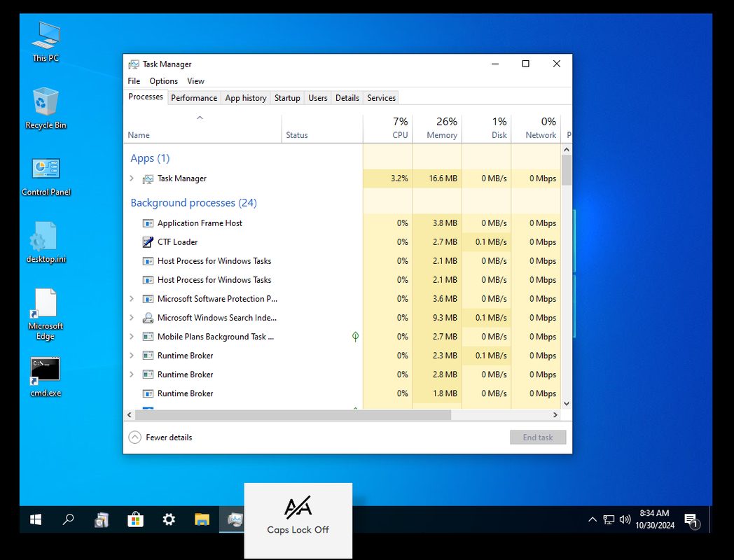Open Settings gear on the taskbar

[x=169, y=519]
